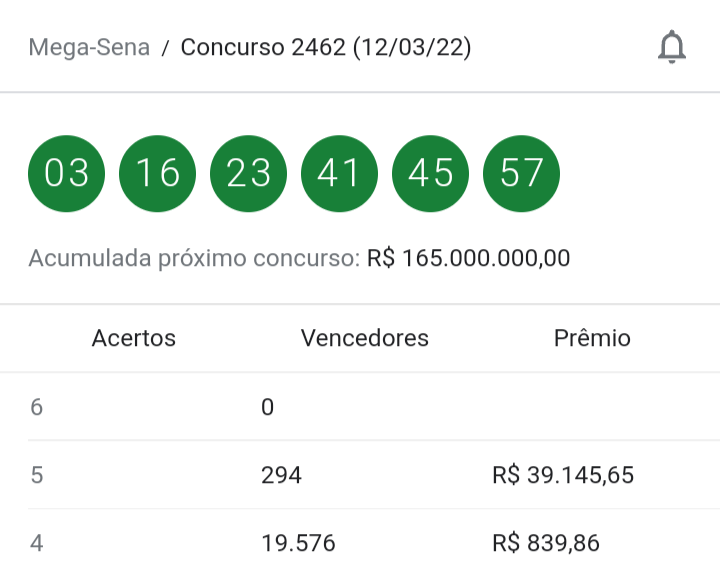
Task: Click the 19.576 winners value
Action: 298,543
